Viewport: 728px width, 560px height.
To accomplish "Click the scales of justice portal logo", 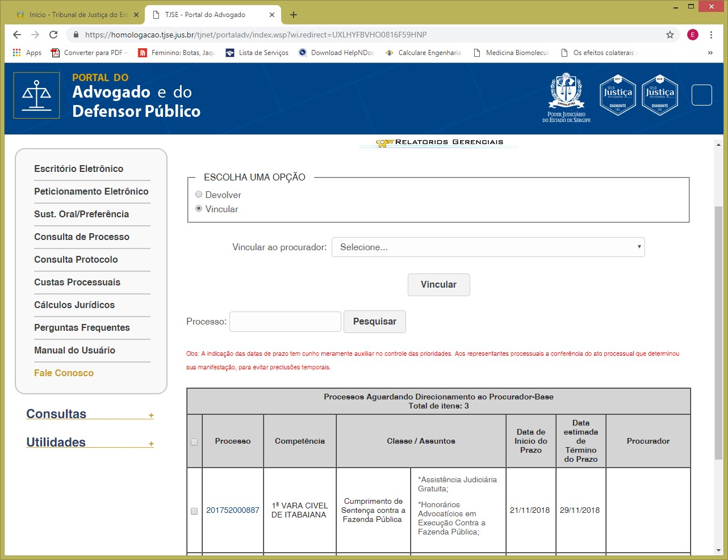I will (37, 95).
